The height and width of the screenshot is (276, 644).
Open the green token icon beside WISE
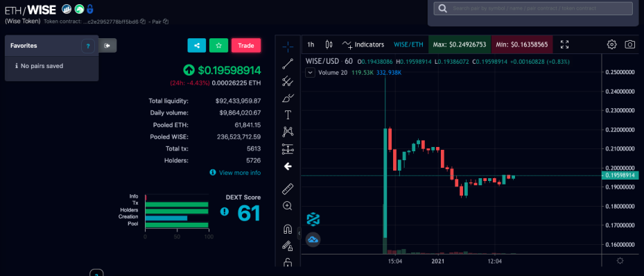tap(78, 8)
